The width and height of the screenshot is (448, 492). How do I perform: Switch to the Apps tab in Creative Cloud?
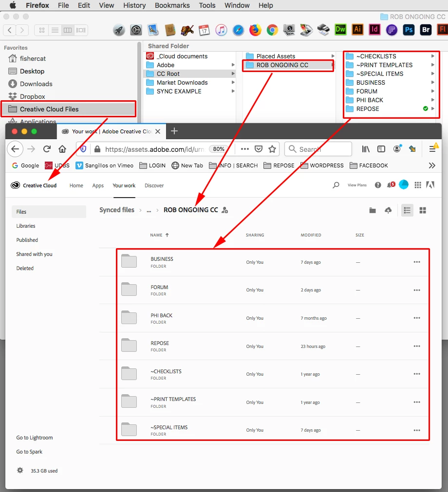pos(98,185)
